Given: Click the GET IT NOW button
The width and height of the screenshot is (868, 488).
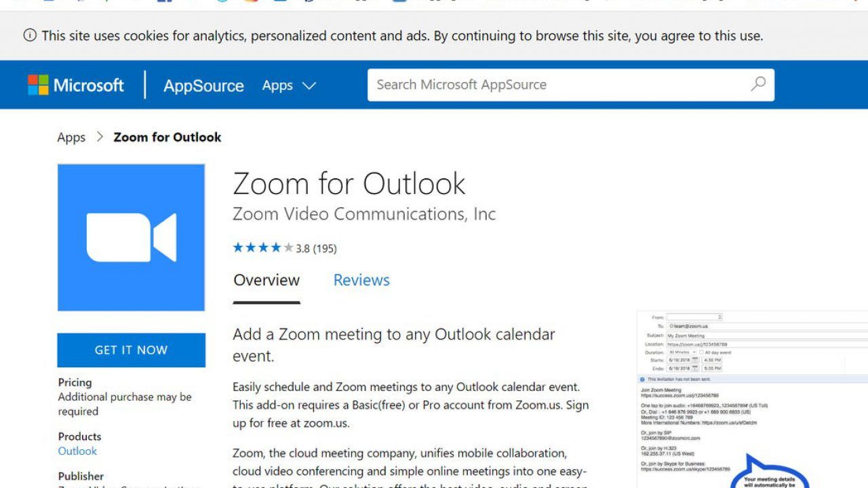Looking at the screenshot, I should click(x=131, y=350).
